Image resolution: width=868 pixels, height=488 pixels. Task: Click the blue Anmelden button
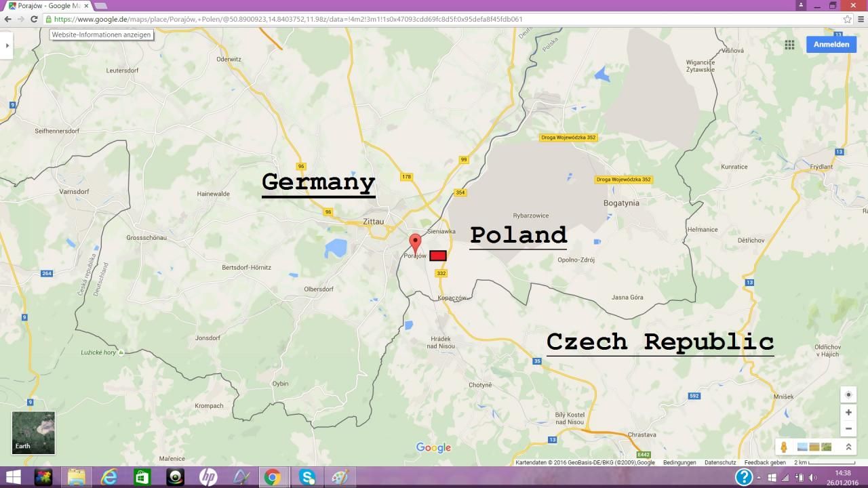pyautogui.click(x=831, y=44)
